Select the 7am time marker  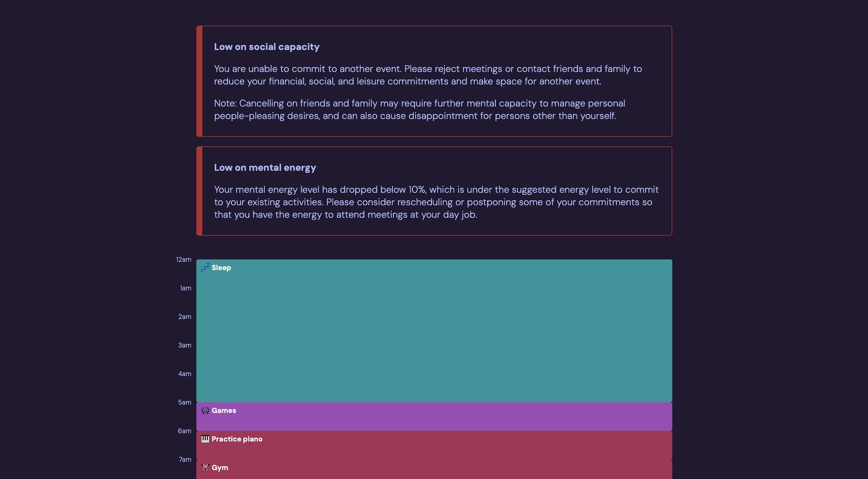pos(185,459)
